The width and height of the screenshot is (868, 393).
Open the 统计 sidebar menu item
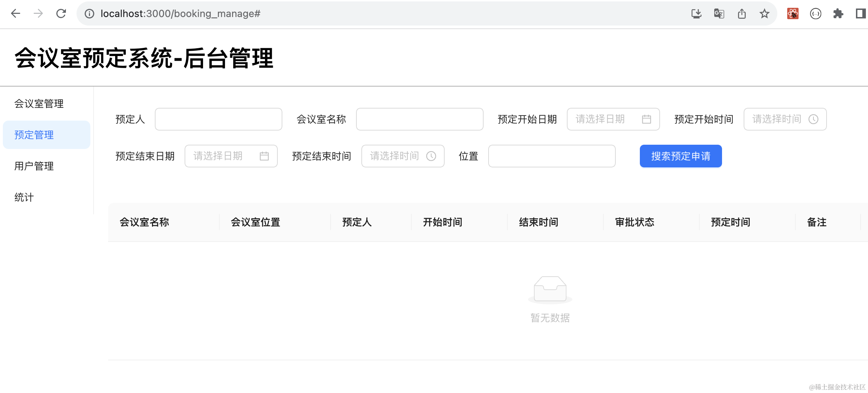click(x=24, y=197)
